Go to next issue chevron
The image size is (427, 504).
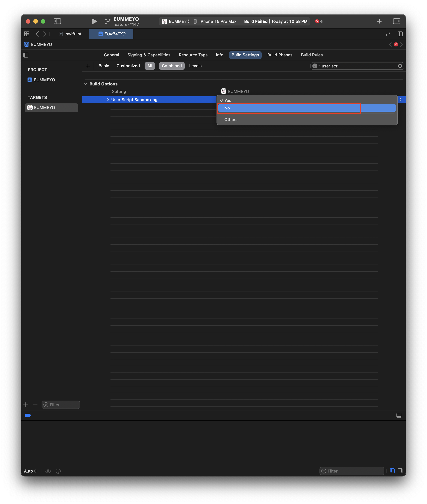pos(401,44)
